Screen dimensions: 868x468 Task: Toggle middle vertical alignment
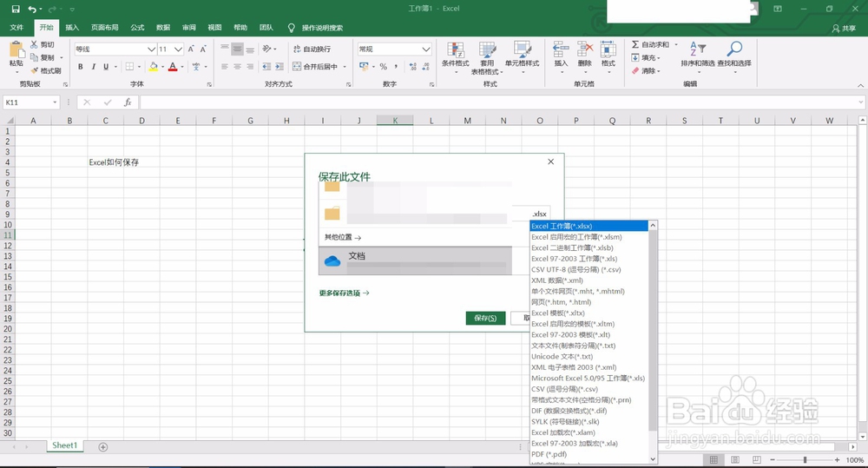click(238, 49)
